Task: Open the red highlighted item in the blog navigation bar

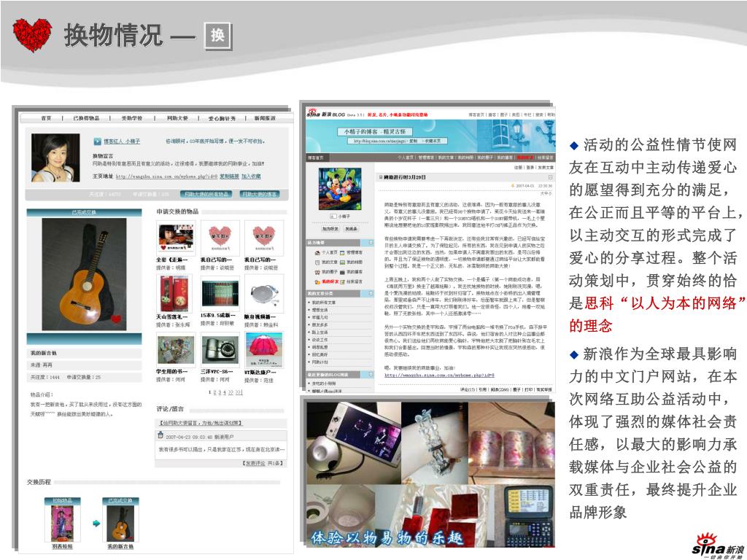Action: point(525,157)
